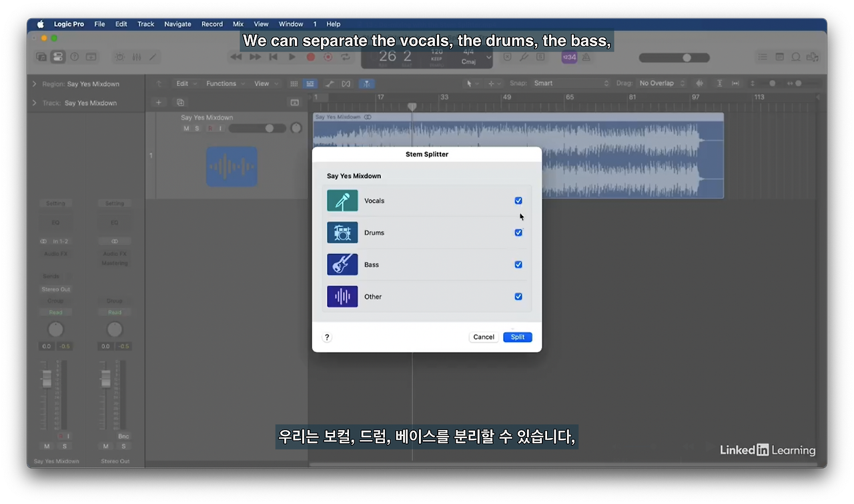Uncheck the Bass checkbox
This screenshot has height=504, width=854.
(518, 265)
